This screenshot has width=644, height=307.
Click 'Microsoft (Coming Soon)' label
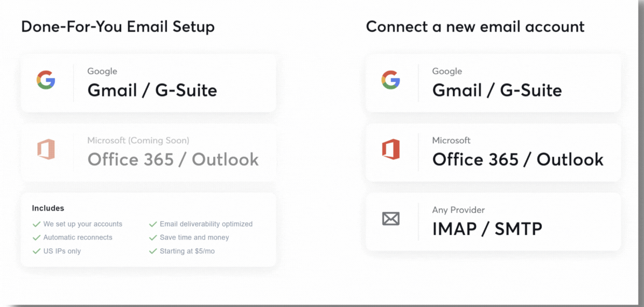[x=138, y=141]
